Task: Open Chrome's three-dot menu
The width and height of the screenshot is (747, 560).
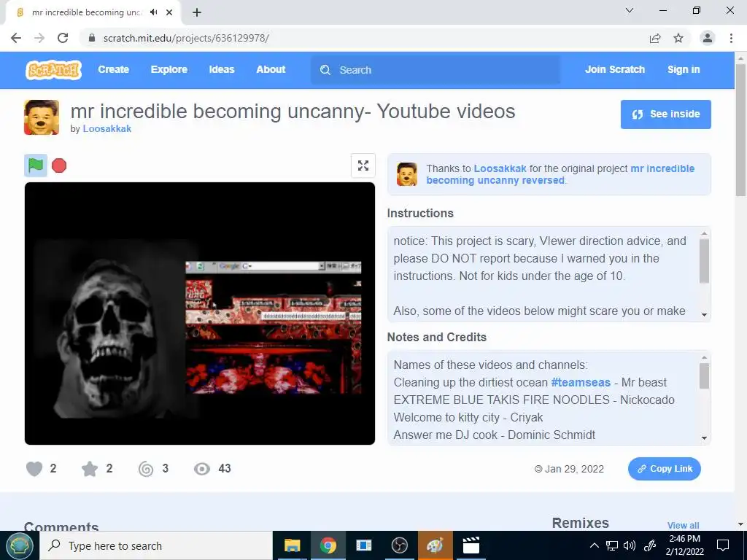Action: 731,38
